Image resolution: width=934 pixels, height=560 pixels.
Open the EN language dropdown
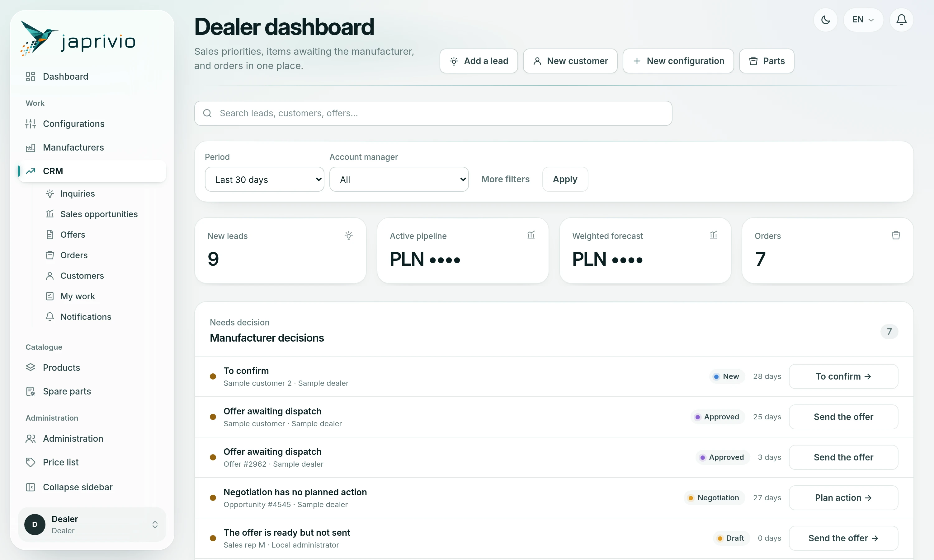click(x=863, y=20)
